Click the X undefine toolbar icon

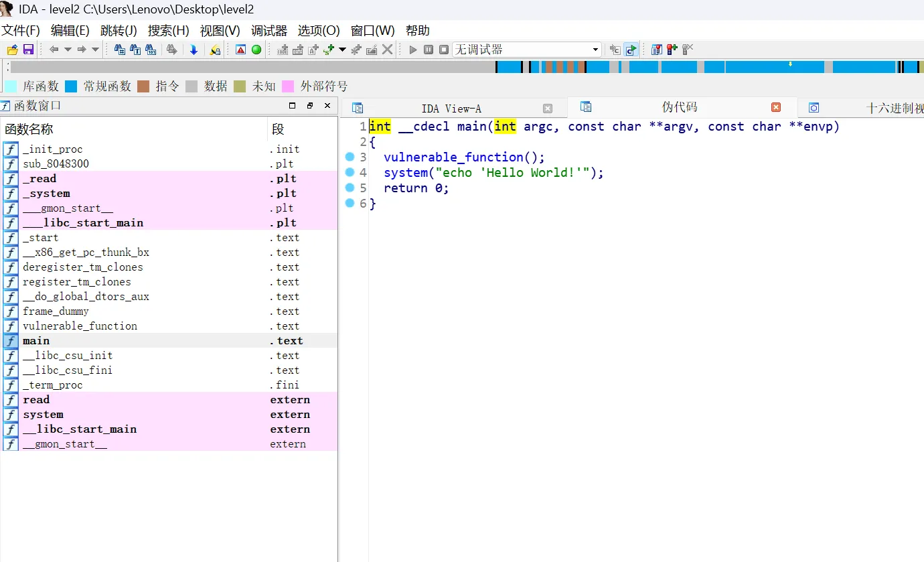pos(387,50)
